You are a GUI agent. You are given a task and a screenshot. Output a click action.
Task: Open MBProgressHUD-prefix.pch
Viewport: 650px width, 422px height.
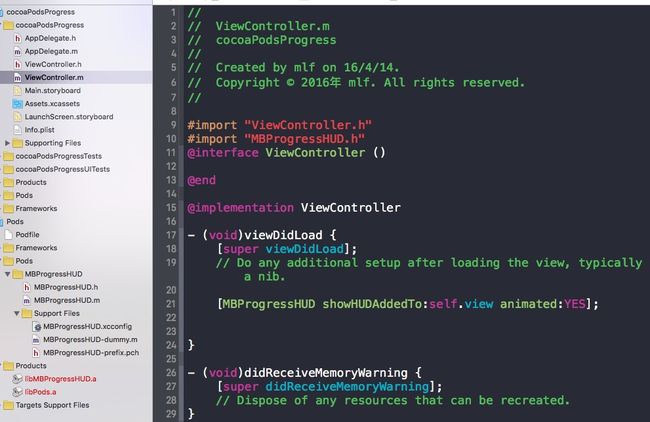[x=91, y=353]
